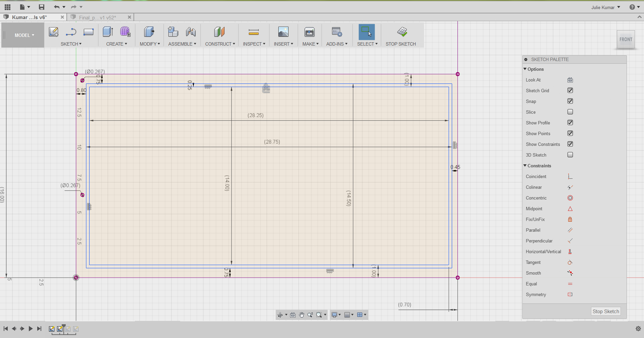Image resolution: width=644 pixels, height=338 pixels.
Task: Open the ASSEMBLE dropdown menu
Action: [x=182, y=44]
